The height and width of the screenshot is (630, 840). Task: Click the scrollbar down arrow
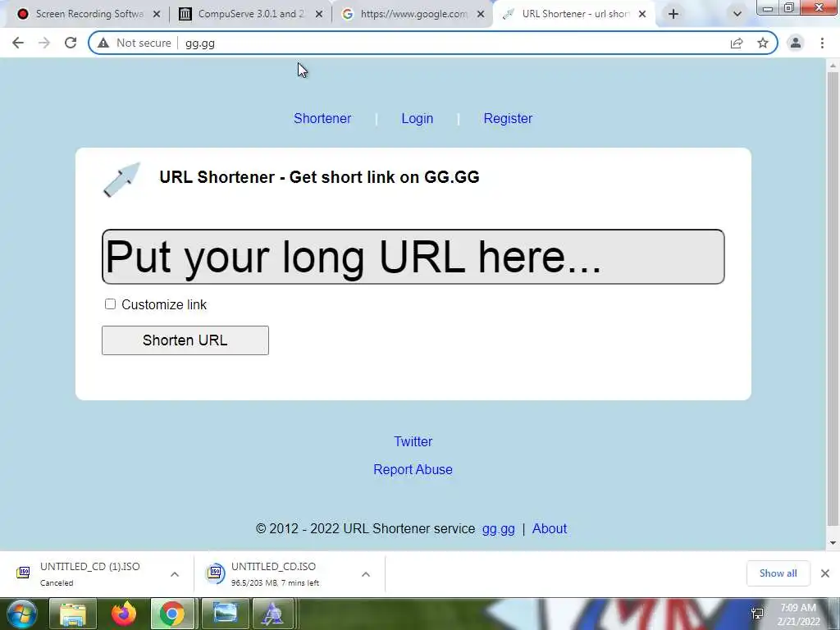coord(833,543)
